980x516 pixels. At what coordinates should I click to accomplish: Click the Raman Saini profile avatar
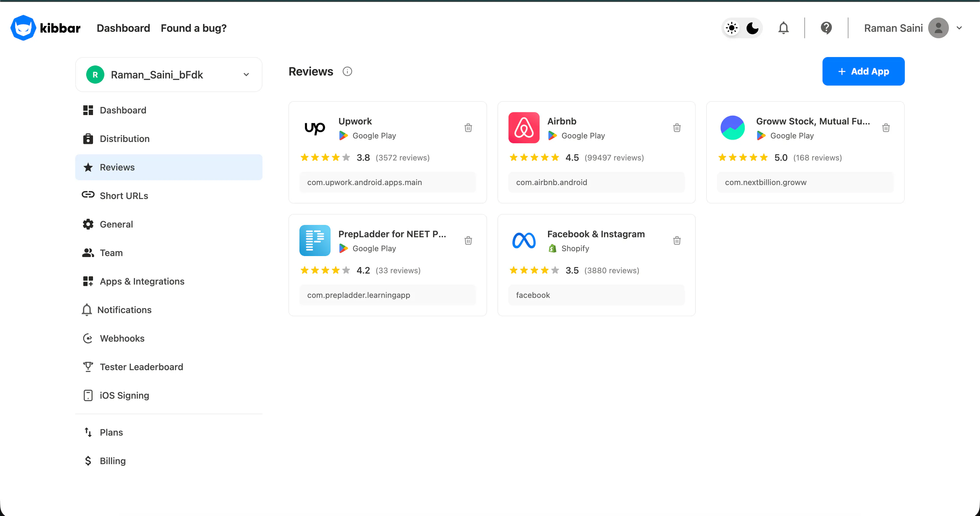pyautogui.click(x=938, y=28)
